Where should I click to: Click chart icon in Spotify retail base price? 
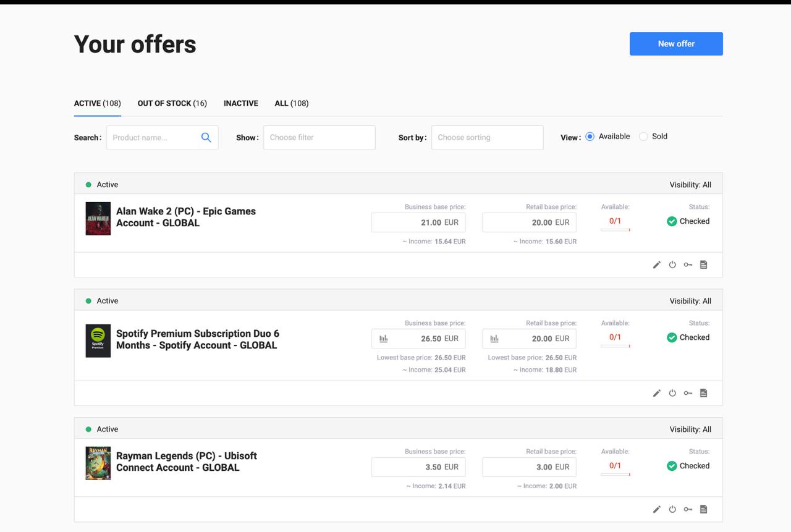point(494,339)
